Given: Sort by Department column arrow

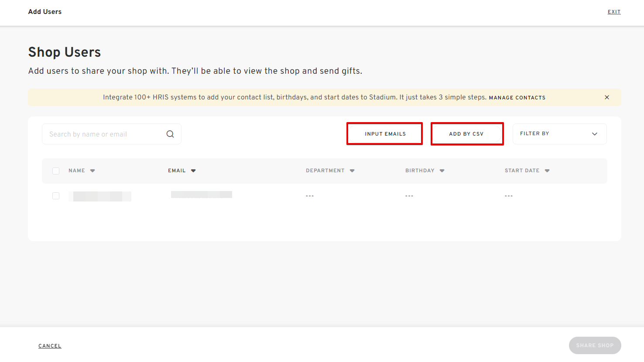Looking at the screenshot, I should coord(352,171).
